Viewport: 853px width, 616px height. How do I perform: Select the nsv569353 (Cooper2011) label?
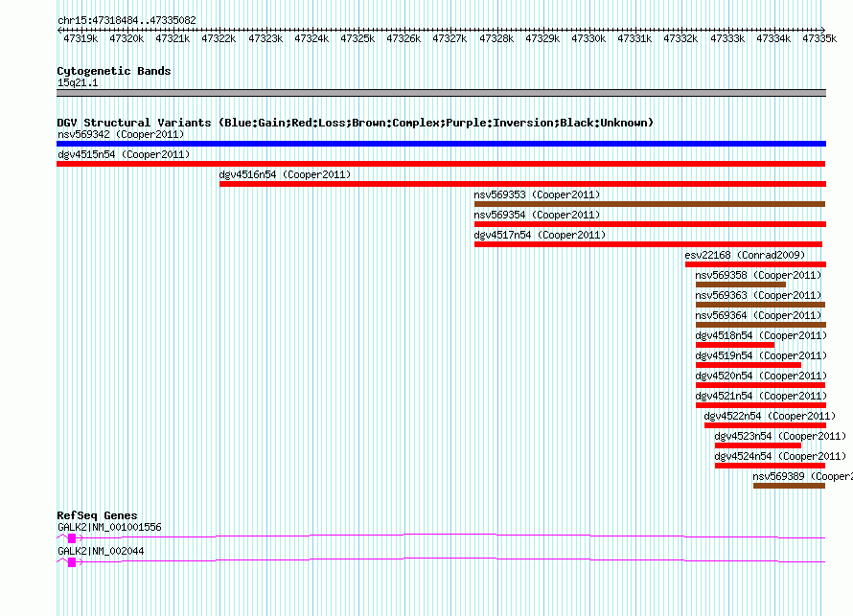537,194
